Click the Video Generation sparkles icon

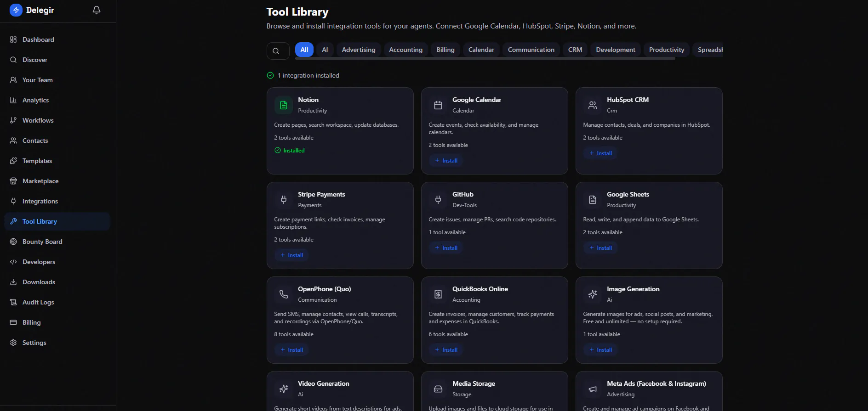point(284,389)
